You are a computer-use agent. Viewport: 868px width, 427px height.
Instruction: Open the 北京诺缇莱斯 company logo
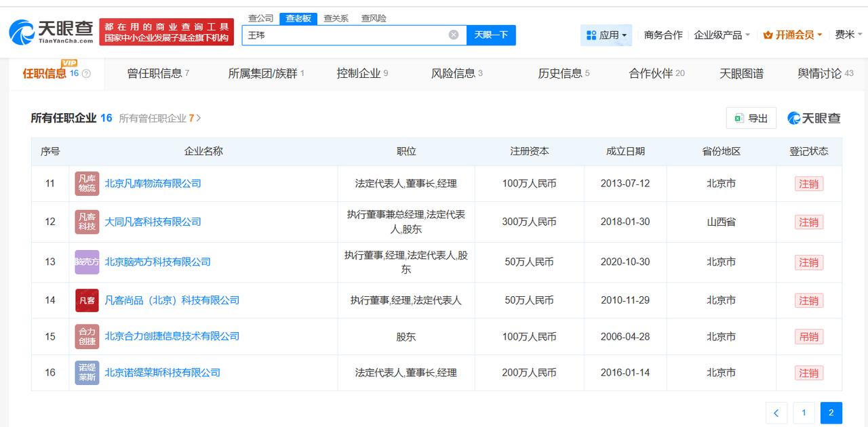pyautogui.click(x=87, y=373)
